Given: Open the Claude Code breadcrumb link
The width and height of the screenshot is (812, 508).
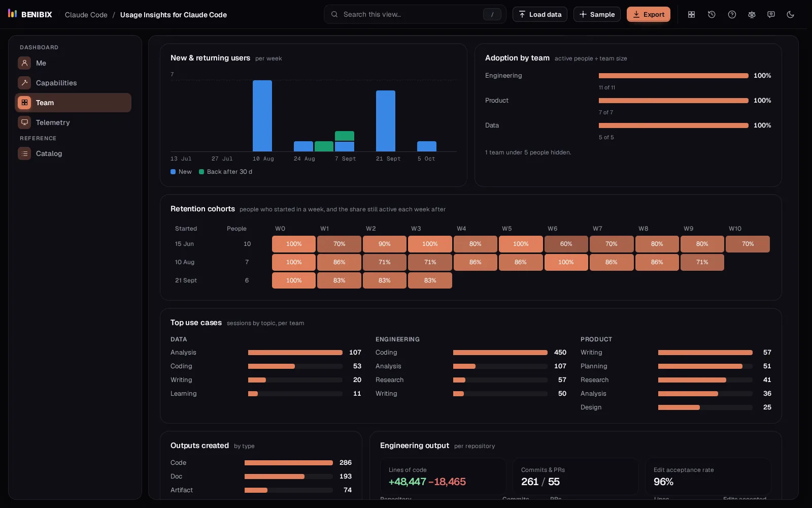Looking at the screenshot, I should 86,15.
